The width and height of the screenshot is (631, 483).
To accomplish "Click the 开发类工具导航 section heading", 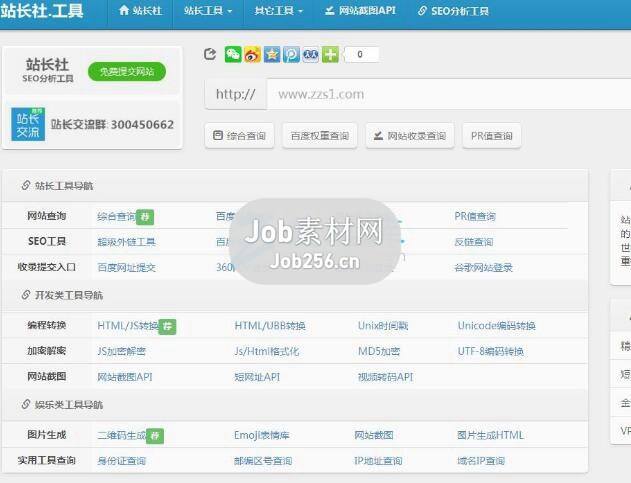I will tap(69, 295).
